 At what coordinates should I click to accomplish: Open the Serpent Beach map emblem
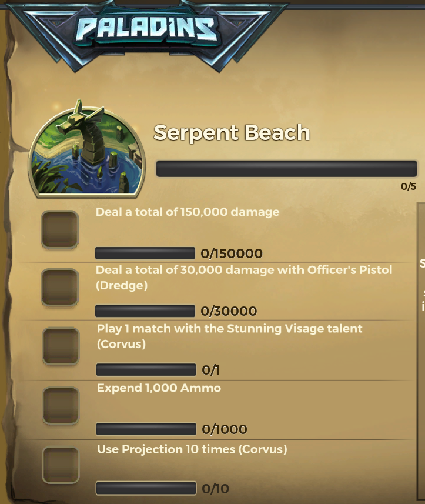(87, 149)
